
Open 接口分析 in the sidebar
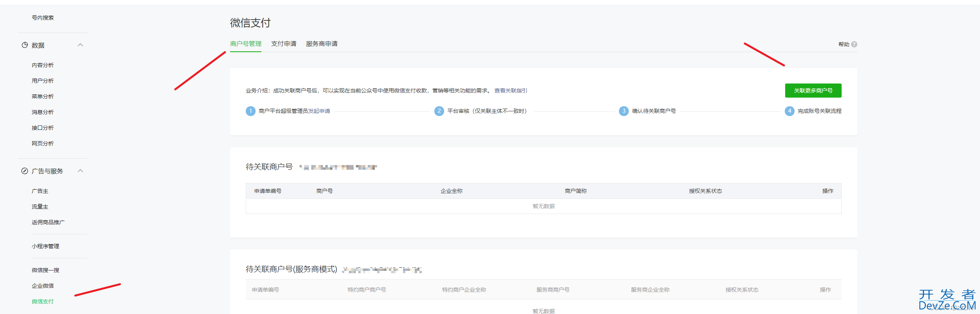coord(43,128)
